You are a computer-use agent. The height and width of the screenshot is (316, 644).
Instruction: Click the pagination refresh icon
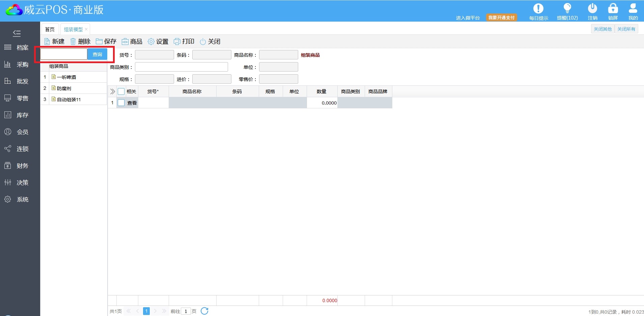click(204, 311)
